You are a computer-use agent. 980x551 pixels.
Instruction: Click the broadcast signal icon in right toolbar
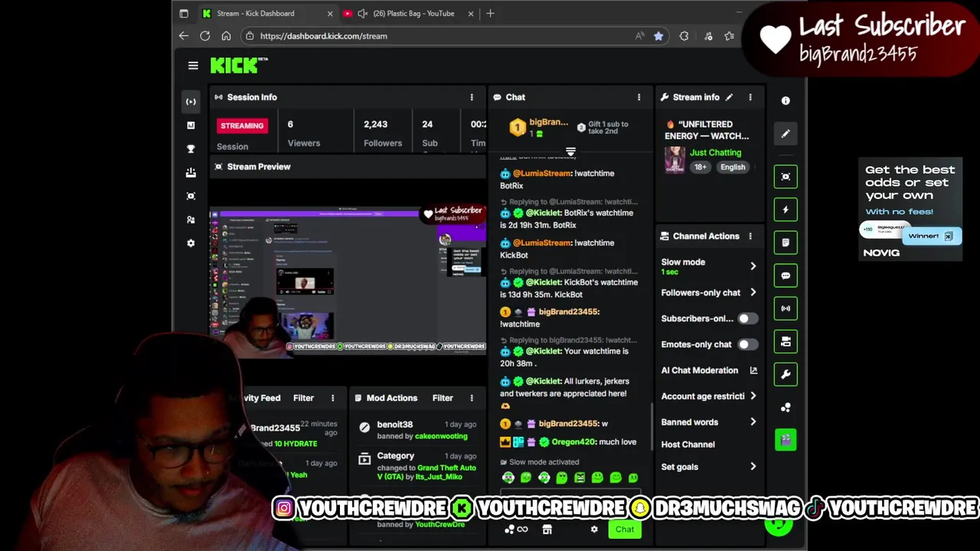point(786,308)
